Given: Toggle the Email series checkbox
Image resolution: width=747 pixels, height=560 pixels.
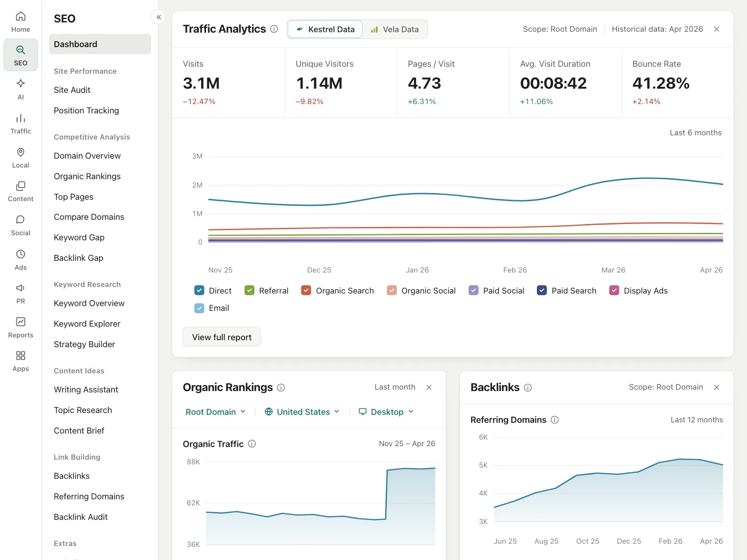Looking at the screenshot, I should click(x=199, y=308).
